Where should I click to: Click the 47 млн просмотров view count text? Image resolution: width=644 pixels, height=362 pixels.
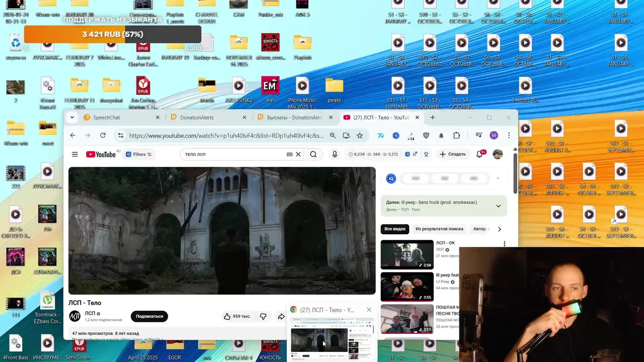93,333
